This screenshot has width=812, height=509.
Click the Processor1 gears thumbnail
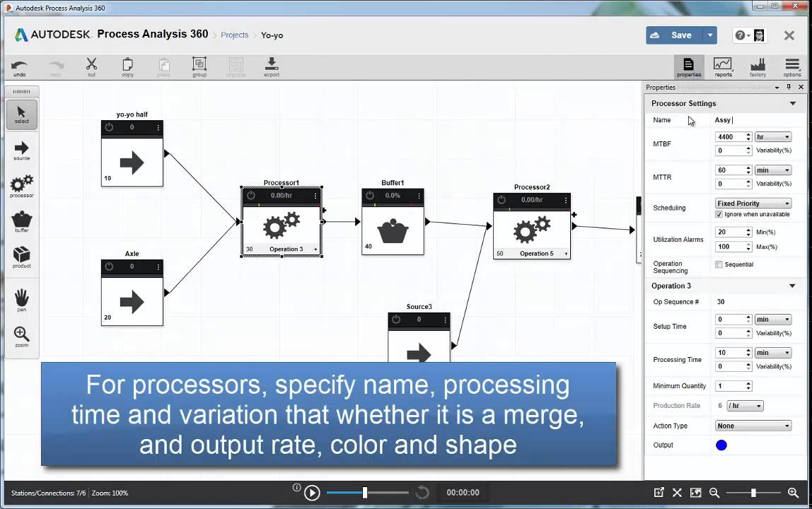pos(282,226)
